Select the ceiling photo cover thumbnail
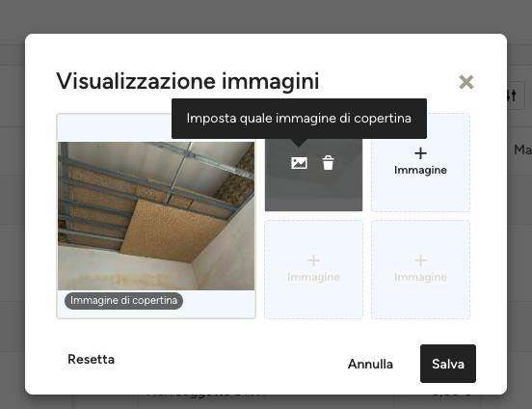The width and height of the screenshot is (532, 409). tap(156, 216)
